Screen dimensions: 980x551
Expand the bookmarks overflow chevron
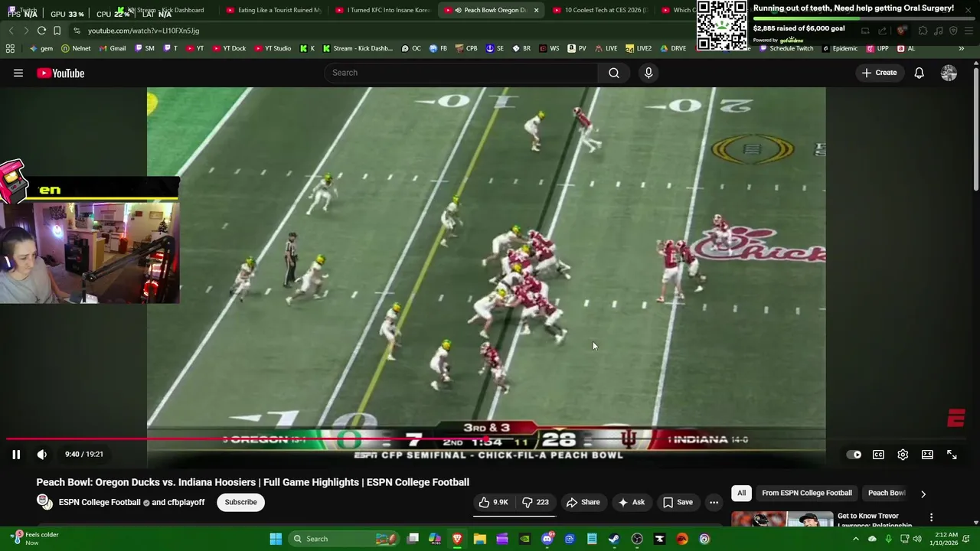pos(961,48)
